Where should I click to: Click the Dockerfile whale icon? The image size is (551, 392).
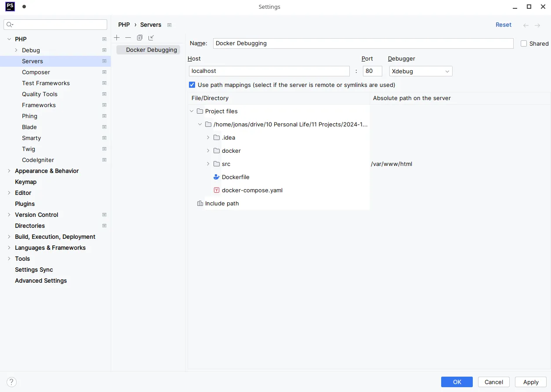point(216,177)
